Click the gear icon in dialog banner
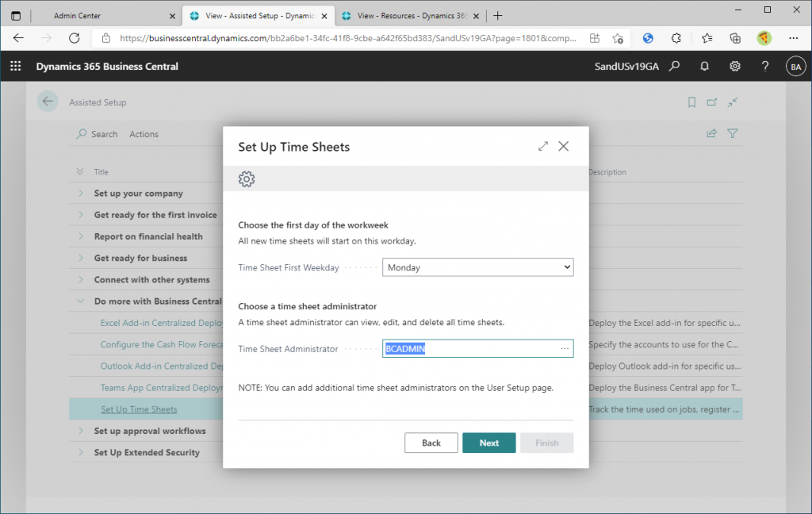 [x=247, y=178]
